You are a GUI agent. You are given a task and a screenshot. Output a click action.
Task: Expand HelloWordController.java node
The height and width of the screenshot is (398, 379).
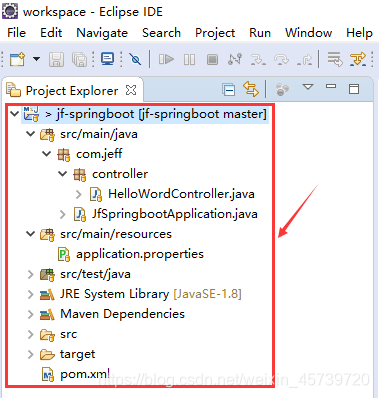[x=79, y=194]
